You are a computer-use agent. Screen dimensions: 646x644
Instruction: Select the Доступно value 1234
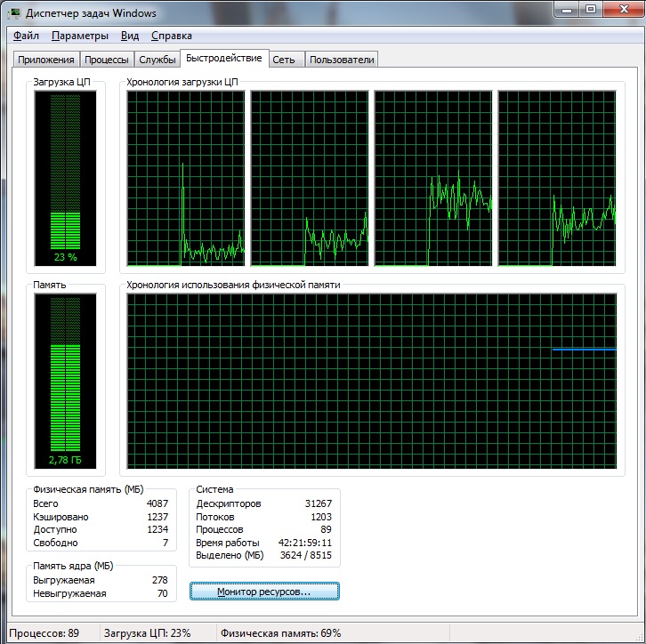[x=157, y=529]
